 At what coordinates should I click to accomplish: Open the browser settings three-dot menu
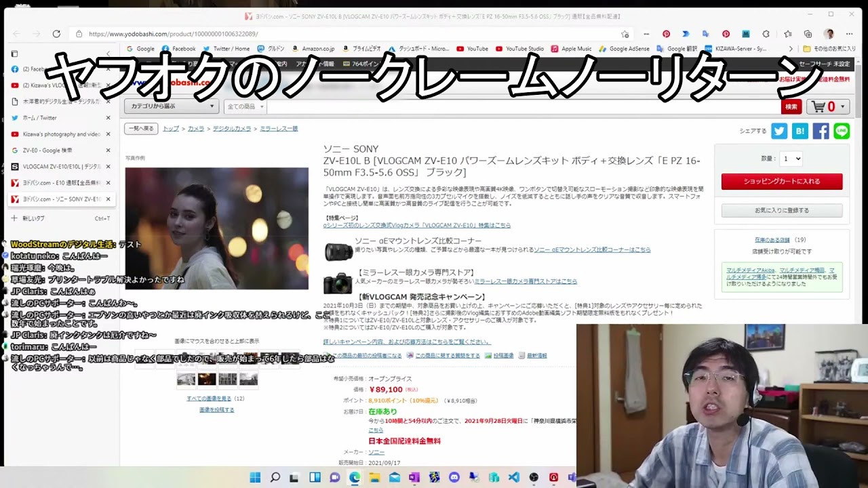point(850,34)
